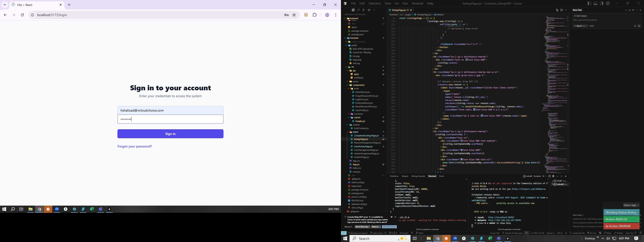The width and height of the screenshot is (644, 242).
Task: Select the node terminal in terminal list
Action: click(x=560, y=181)
